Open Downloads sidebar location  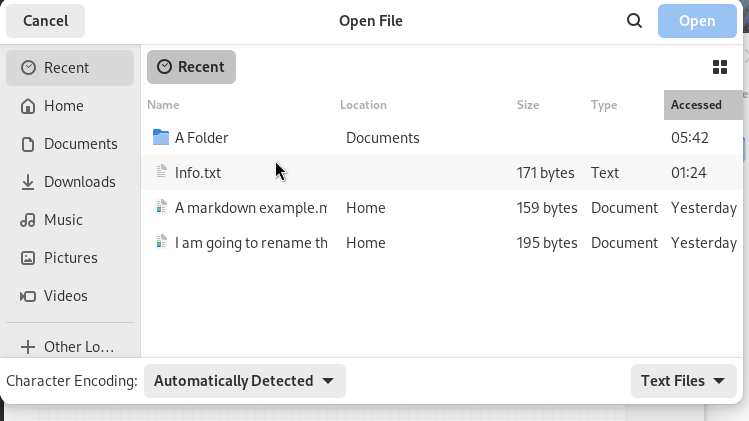coord(70,182)
